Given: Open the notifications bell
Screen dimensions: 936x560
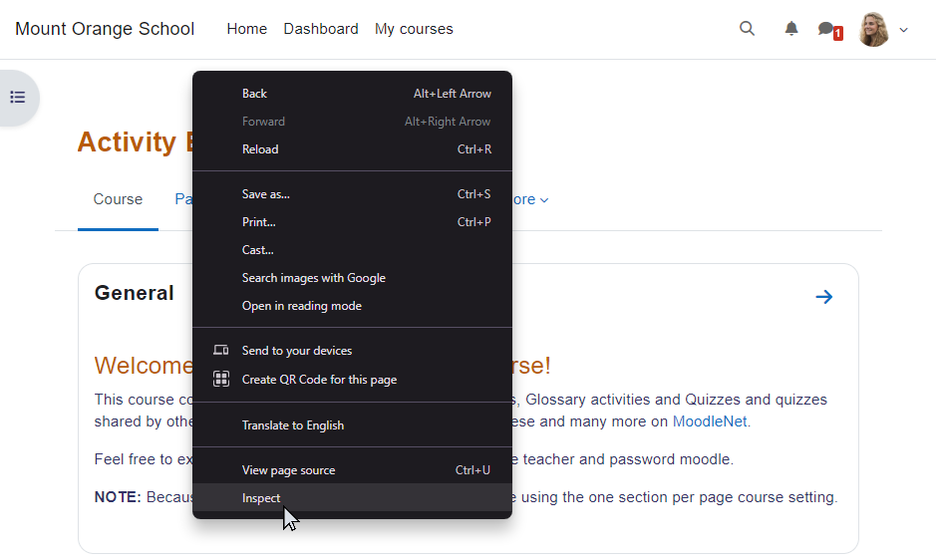Looking at the screenshot, I should [791, 29].
